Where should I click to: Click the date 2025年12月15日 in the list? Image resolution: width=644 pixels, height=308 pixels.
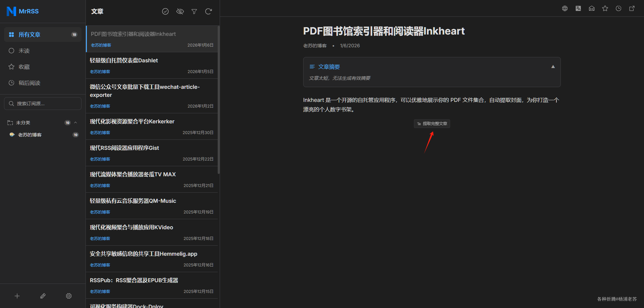click(x=198, y=292)
